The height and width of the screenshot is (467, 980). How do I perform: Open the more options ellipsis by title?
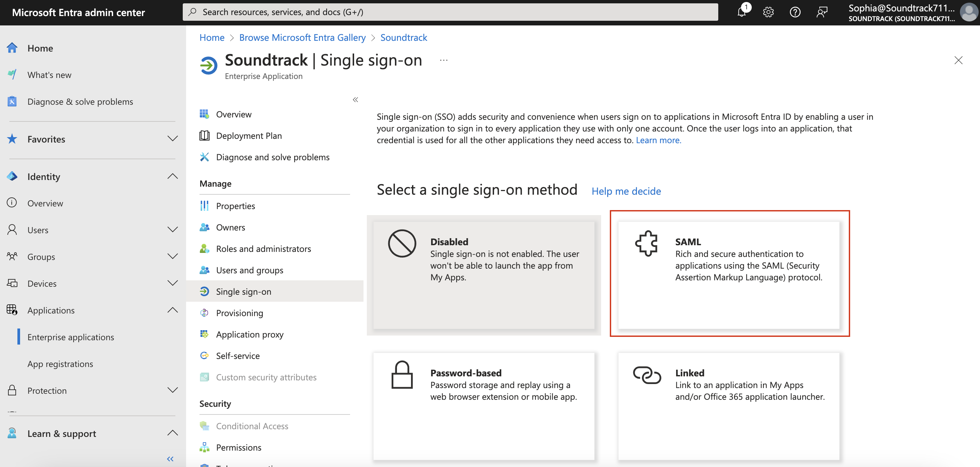point(443,60)
